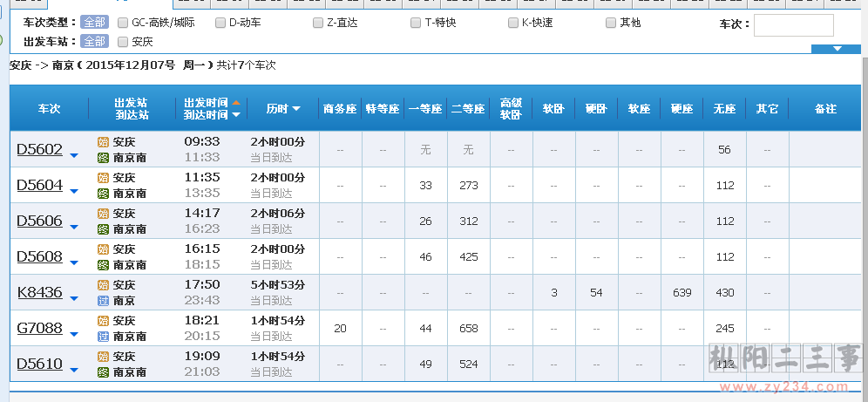This screenshot has height=402, width=868.
Task: Click the 一等座 column header
Action: coord(425,108)
